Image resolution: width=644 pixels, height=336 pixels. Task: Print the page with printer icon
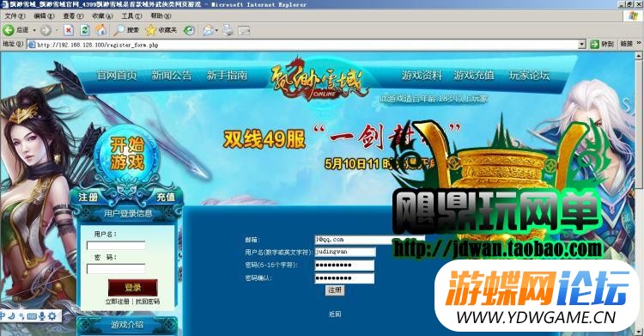coord(228,30)
